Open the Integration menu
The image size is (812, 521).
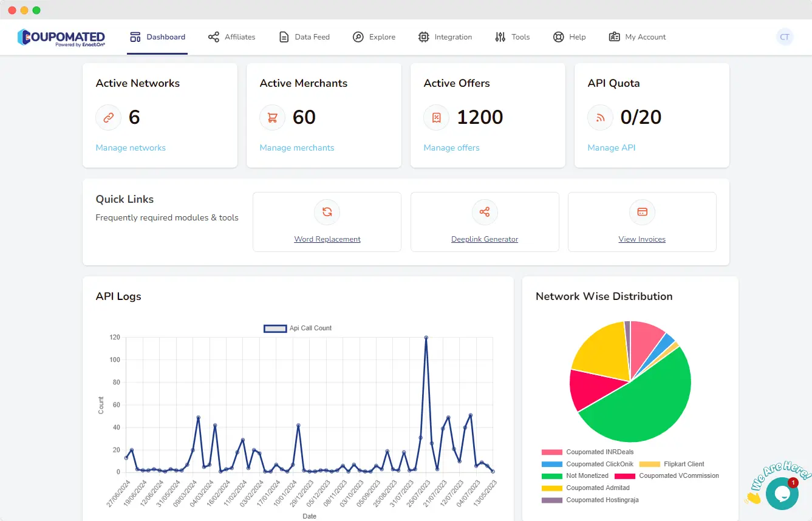(x=445, y=37)
